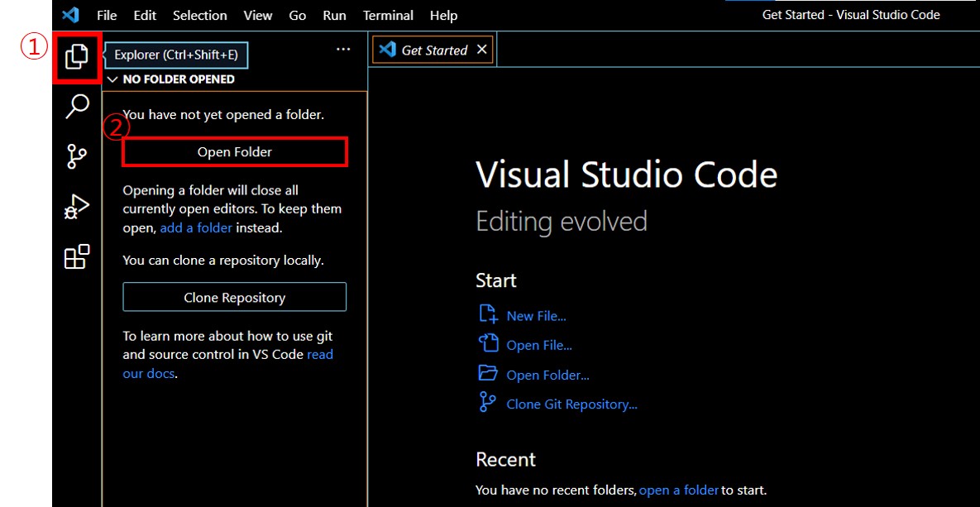Click the New File icon under Start

(x=487, y=313)
